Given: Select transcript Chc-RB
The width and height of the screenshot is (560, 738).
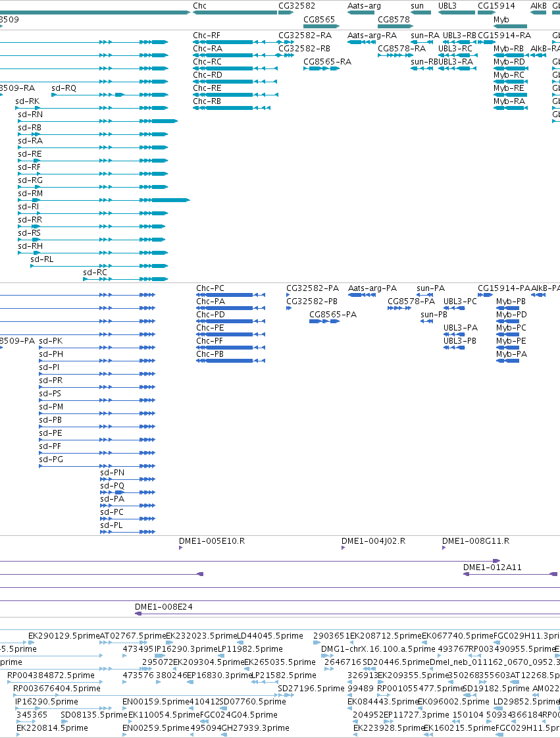Looking at the screenshot, I should (x=232, y=108).
